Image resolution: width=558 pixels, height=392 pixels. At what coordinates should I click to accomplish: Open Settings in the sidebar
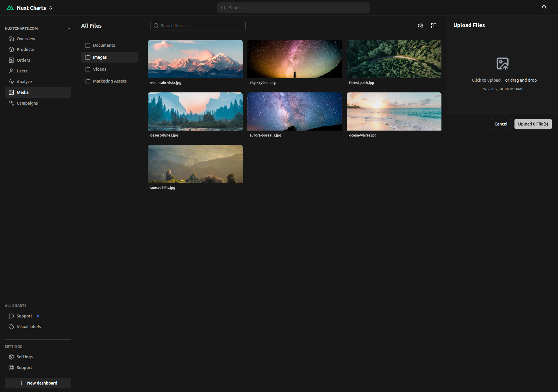click(24, 357)
